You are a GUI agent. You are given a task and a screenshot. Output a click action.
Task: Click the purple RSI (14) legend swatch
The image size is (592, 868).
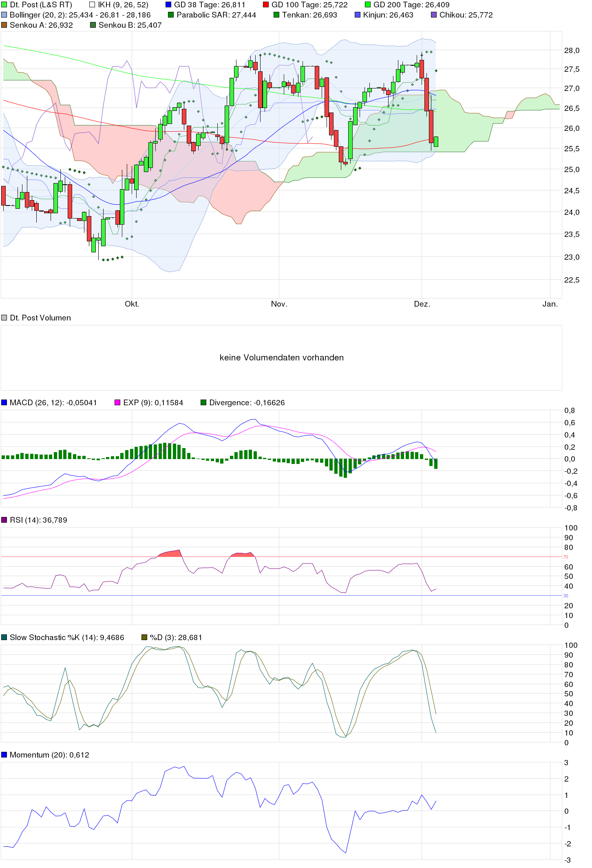coord(4,520)
